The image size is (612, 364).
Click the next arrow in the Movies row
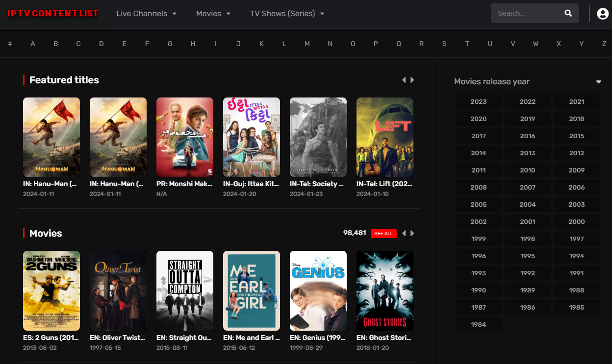point(412,233)
